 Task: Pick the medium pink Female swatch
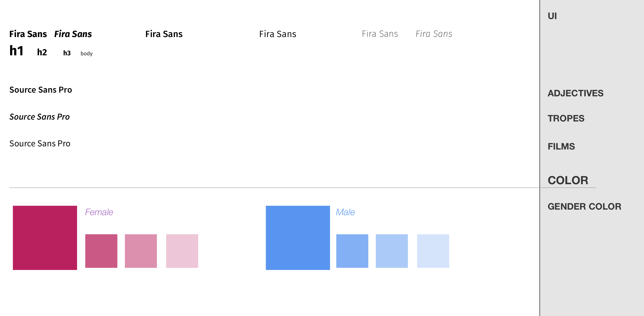[x=141, y=251]
